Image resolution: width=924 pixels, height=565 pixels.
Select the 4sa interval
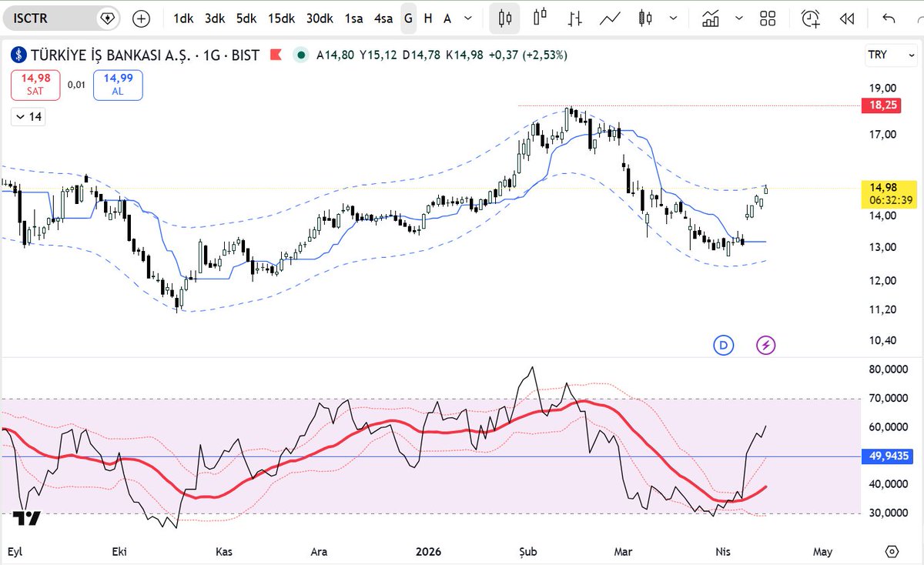coord(383,18)
